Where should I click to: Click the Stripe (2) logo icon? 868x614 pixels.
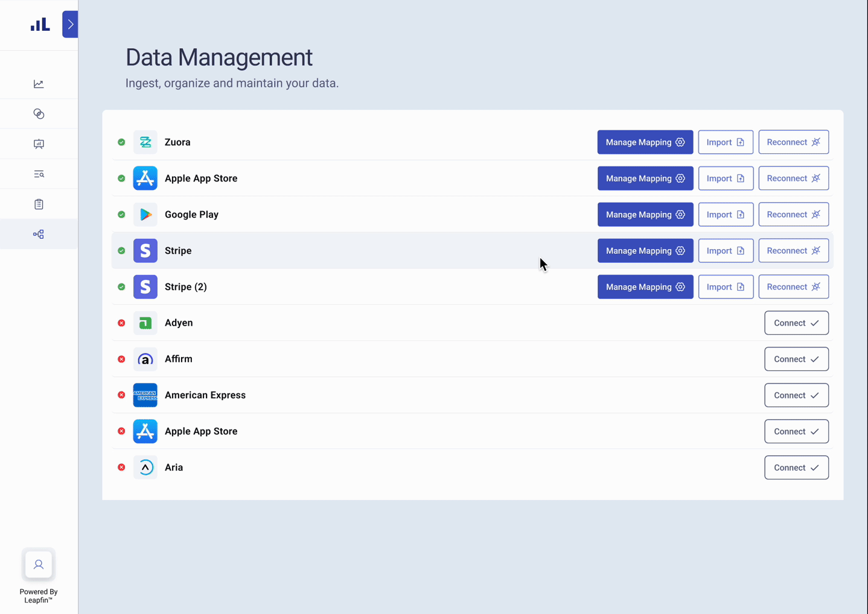[x=145, y=287]
